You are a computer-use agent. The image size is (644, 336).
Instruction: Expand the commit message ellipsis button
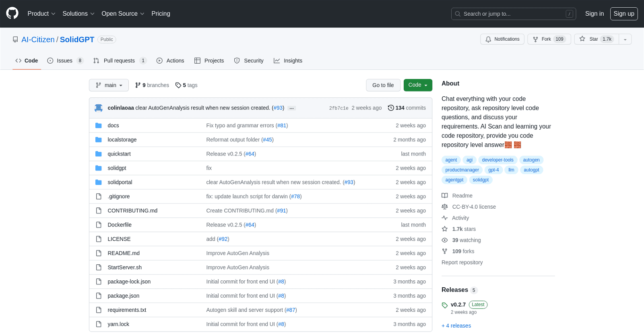pyautogui.click(x=292, y=108)
